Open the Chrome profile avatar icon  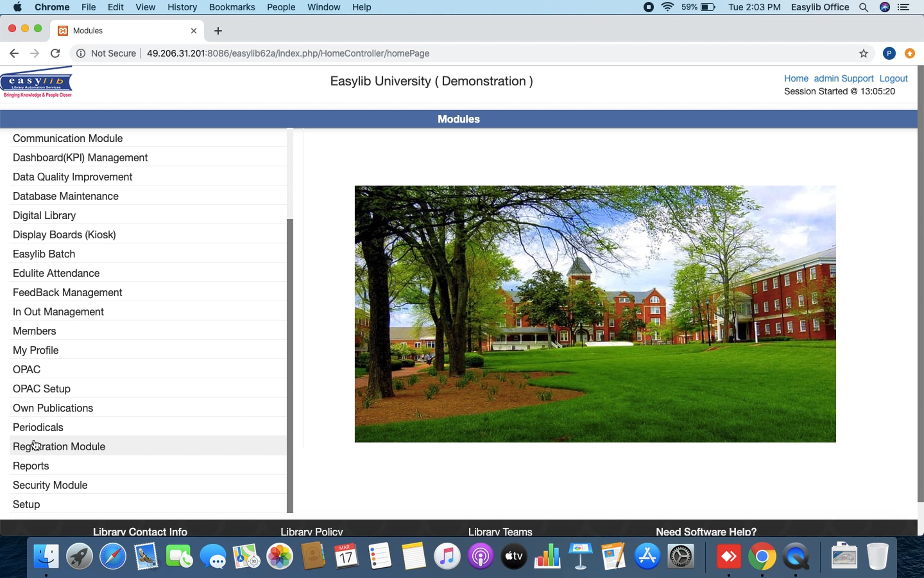point(889,53)
